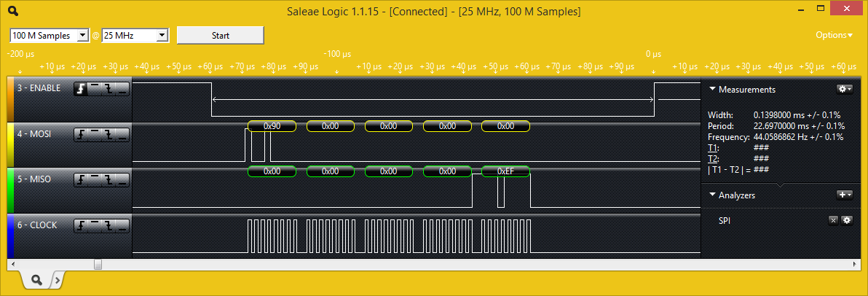Click magnifier icon in title bar
This screenshot has width=868, height=296.
13,11
